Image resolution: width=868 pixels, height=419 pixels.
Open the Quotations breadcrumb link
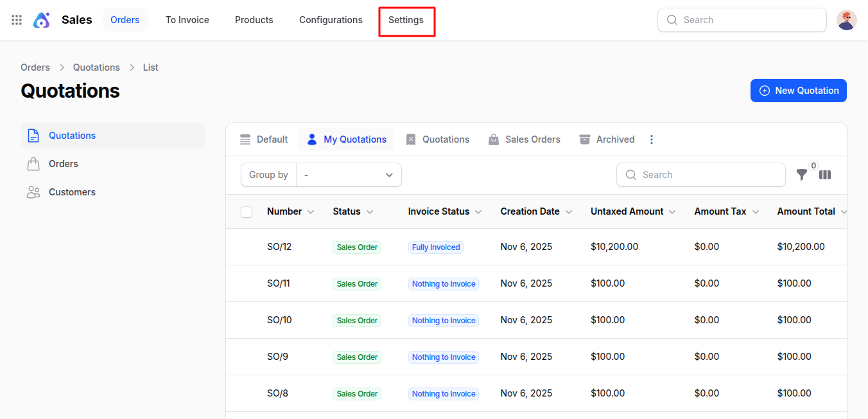point(96,67)
